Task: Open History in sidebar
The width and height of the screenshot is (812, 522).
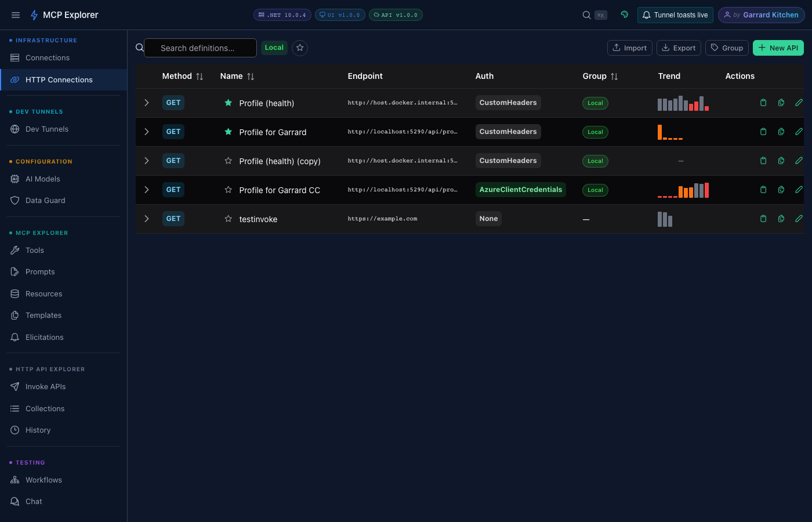Action: click(x=63, y=430)
